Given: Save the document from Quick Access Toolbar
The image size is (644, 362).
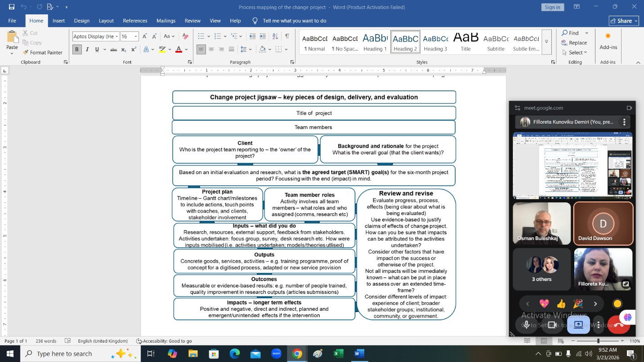Looking at the screenshot, I should coord(12,7).
